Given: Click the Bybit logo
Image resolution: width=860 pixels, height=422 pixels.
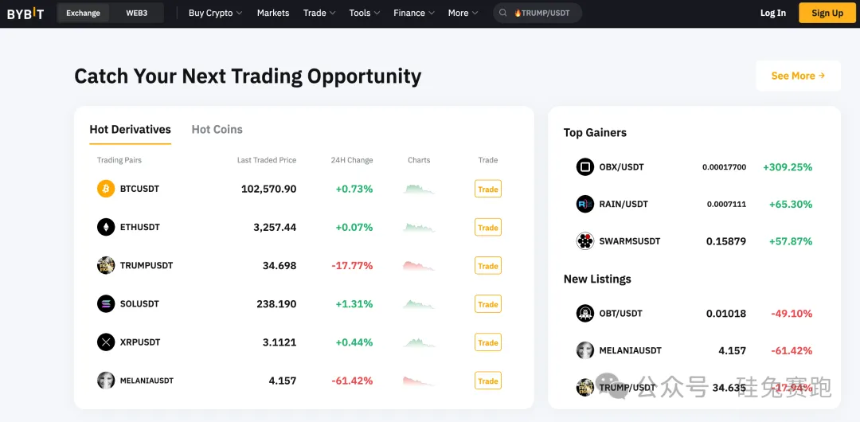Looking at the screenshot, I should point(26,13).
